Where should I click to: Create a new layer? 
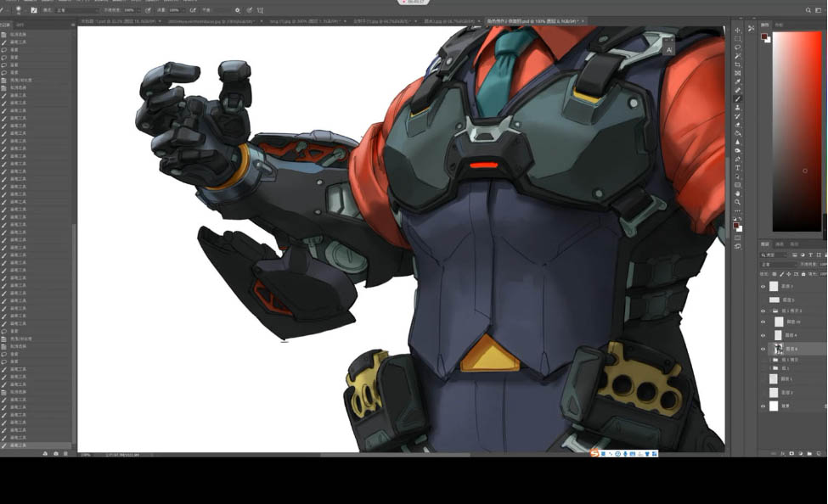pos(818,453)
